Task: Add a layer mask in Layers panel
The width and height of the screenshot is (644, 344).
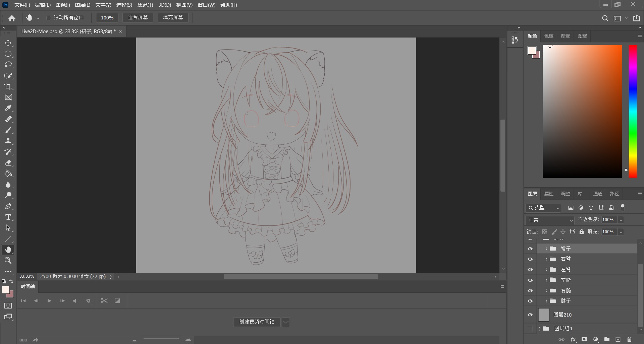Action: [584, 339]
